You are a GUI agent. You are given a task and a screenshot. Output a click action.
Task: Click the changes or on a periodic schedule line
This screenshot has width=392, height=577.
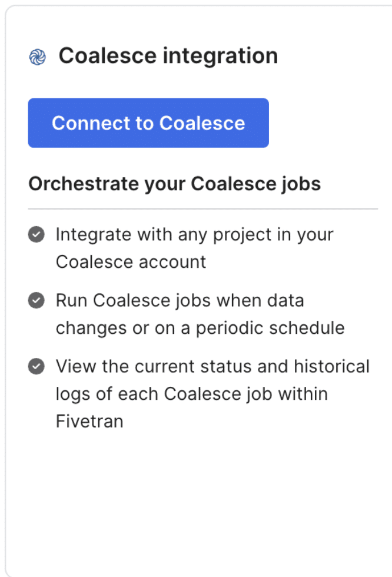click(x=200, y=329)
